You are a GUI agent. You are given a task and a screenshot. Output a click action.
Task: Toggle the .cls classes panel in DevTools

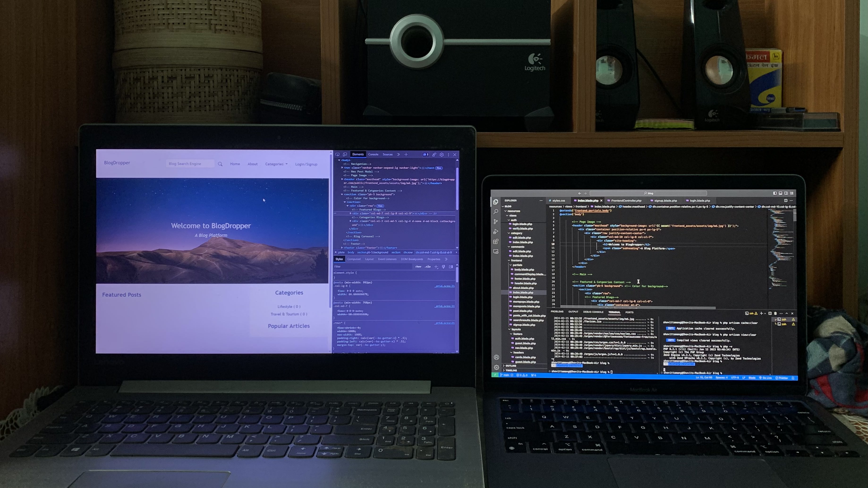point(428,267)
